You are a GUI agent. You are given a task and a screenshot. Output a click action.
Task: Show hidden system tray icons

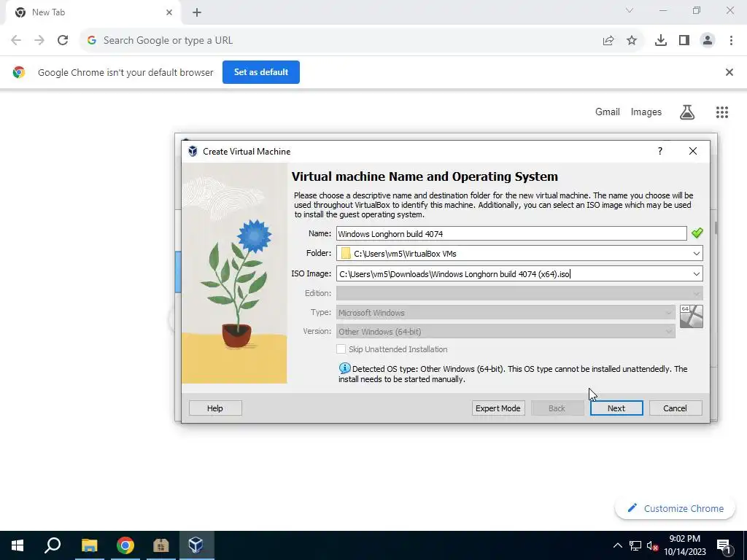[617, 545]
